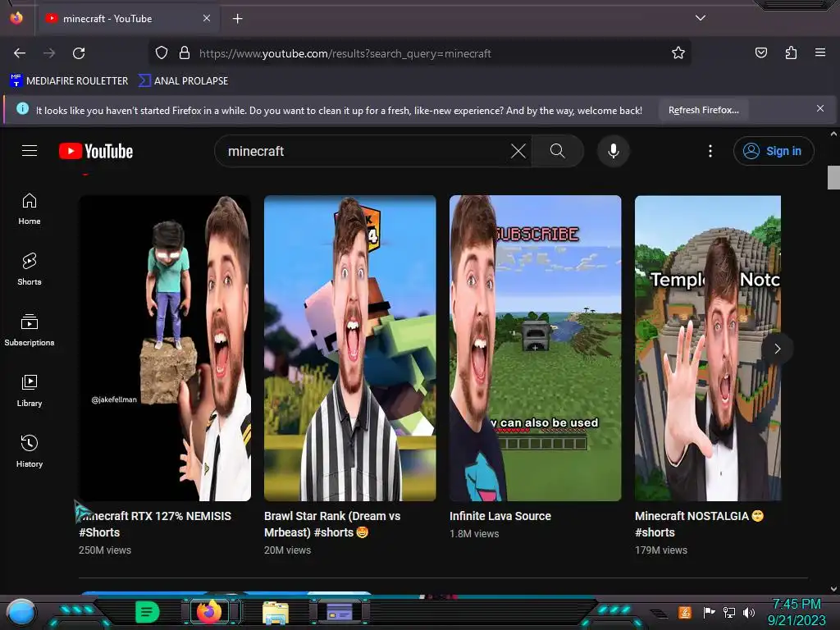Open the purple window app on taskbar

(340, 612)
